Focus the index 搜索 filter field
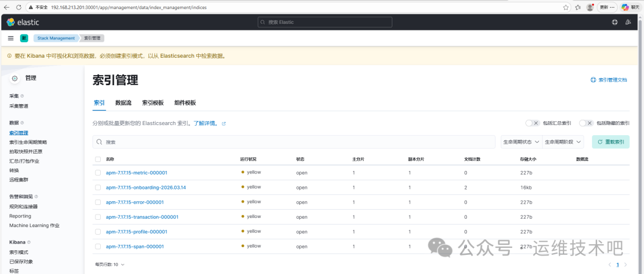Screen dimensions: 644x274 click(x=293, y=142)
